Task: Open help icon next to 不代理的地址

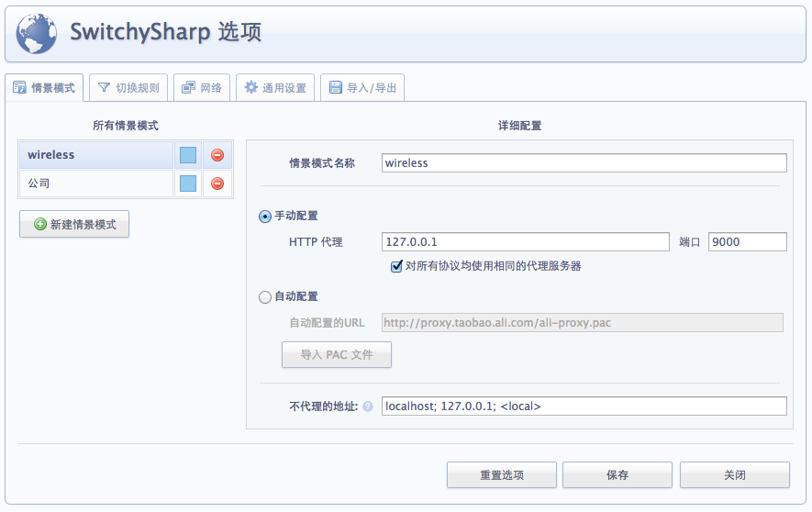Action: (368, 406)
